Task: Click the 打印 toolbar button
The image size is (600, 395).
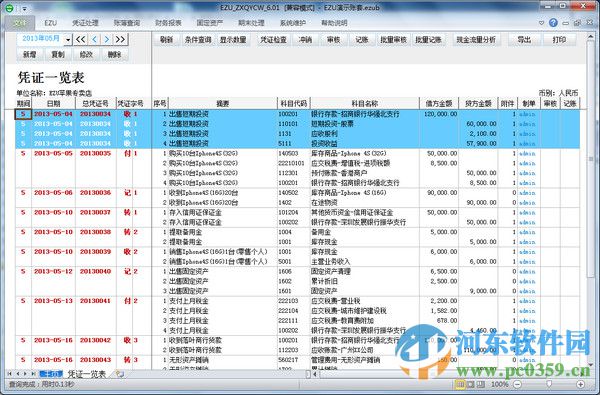Action: pyautogui.click(x=559, y=39)
